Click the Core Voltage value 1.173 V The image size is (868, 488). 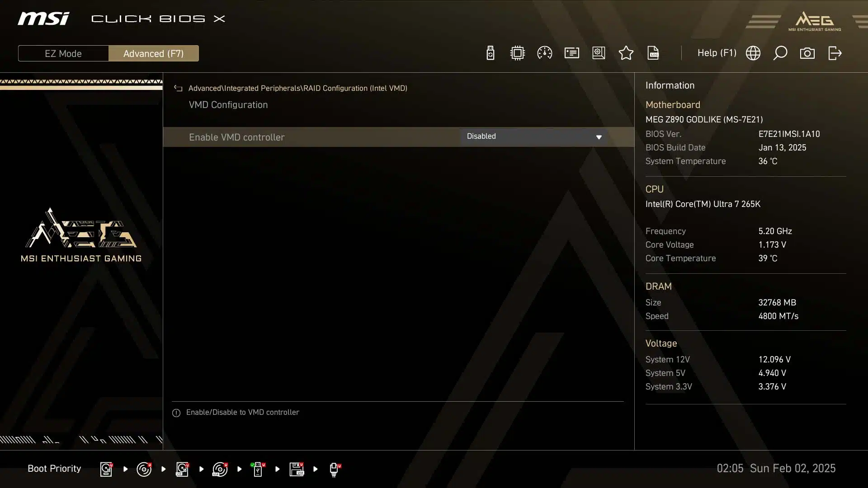pyautogui.click(x=772, y=244)
